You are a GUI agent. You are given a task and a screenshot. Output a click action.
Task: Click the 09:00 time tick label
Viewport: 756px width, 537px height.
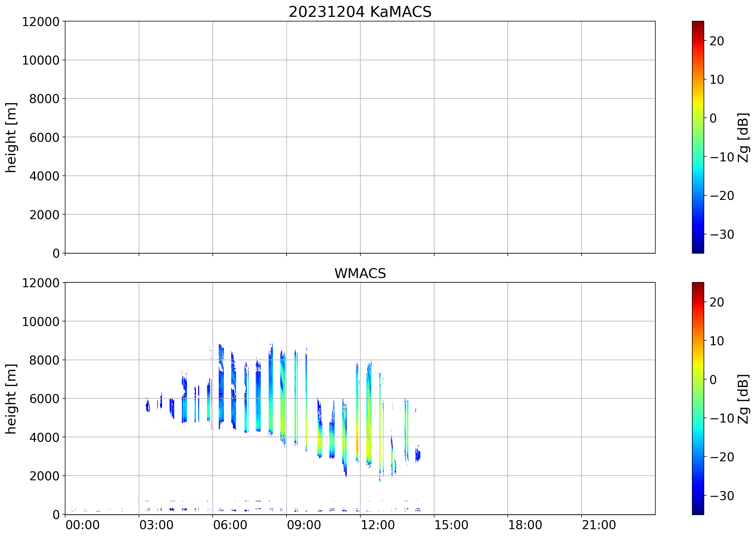coord(304,525)
